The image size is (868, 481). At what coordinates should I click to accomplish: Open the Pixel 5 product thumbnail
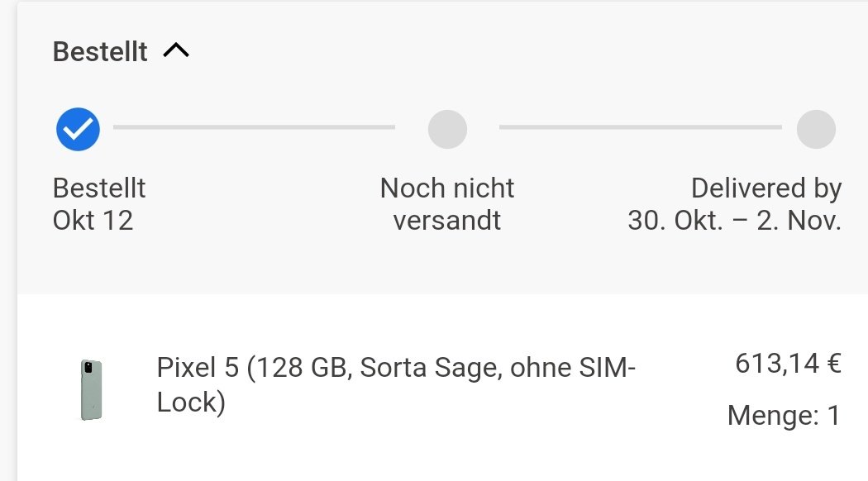[92, 389]
